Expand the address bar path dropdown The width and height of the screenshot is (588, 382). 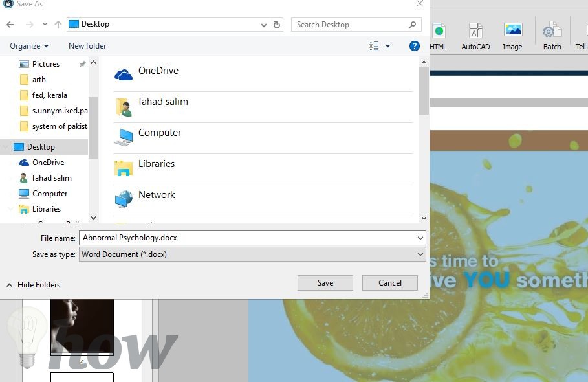coord(264,25)
